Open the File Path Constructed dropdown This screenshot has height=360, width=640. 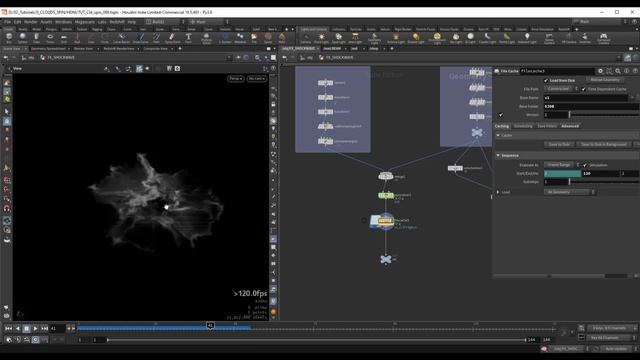point(562,89)
